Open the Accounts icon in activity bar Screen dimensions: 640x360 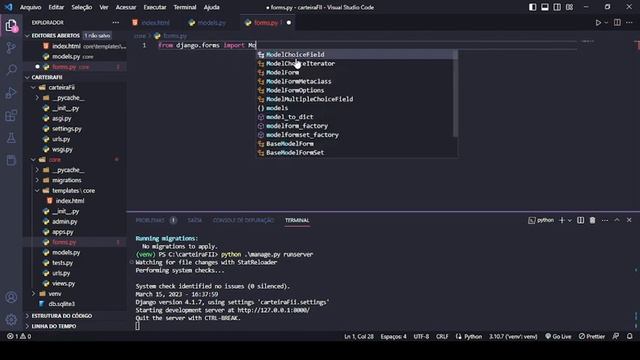[x=11, y=297]
